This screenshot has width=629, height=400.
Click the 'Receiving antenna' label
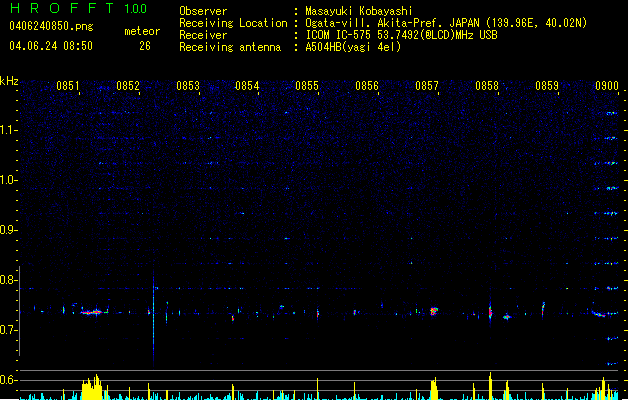click(230, 47)
